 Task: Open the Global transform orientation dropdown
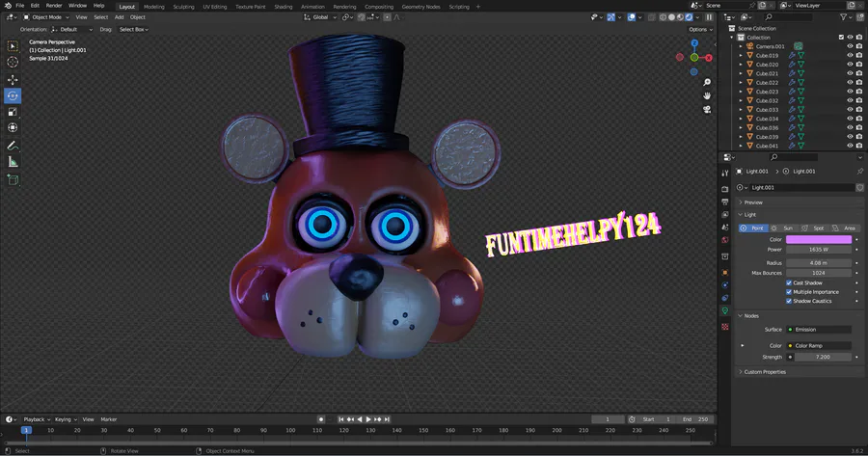tap(320, 17)
